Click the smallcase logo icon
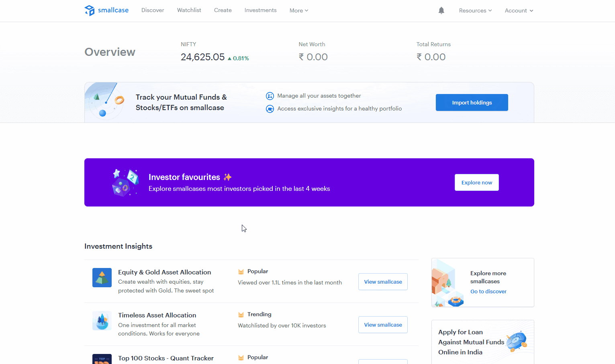The image size is (615, 364). pos(90,10)
